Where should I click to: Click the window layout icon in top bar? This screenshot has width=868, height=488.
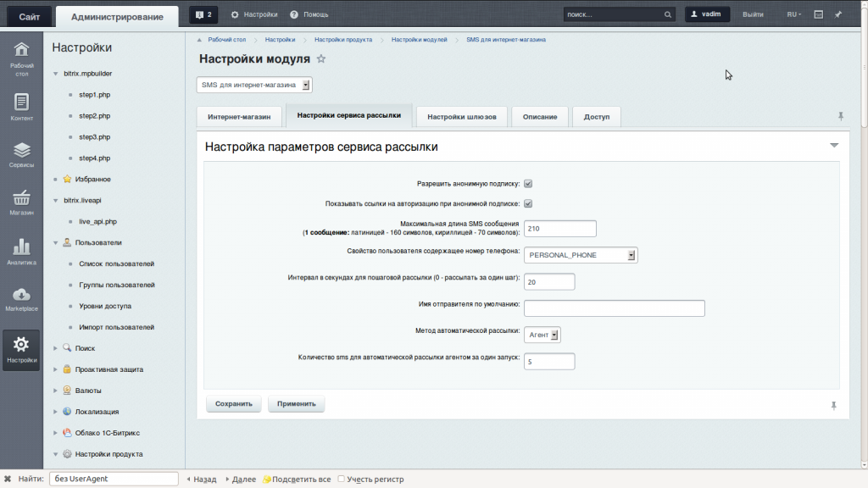tap(818, 14)
